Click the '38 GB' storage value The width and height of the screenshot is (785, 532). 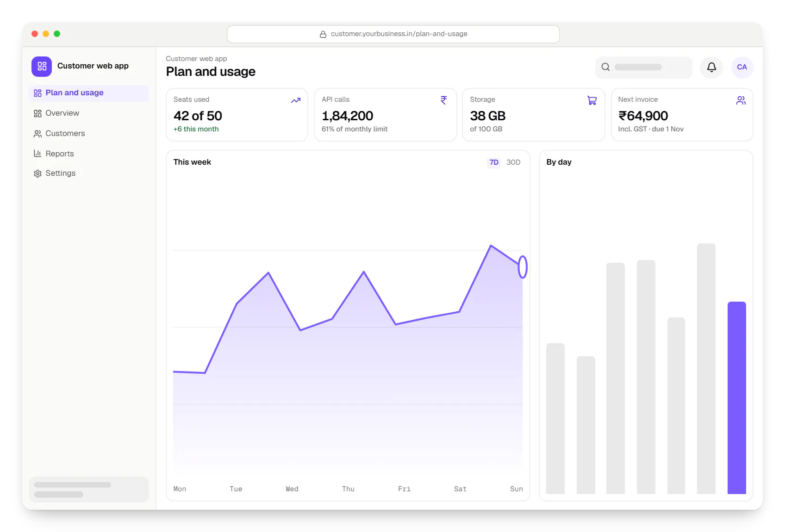tap(487, 116)
